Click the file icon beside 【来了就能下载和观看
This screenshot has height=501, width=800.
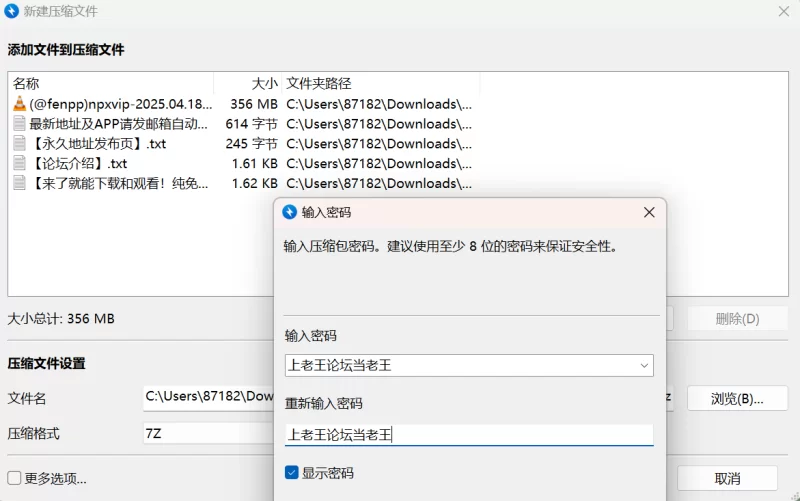tap(19, 183)
